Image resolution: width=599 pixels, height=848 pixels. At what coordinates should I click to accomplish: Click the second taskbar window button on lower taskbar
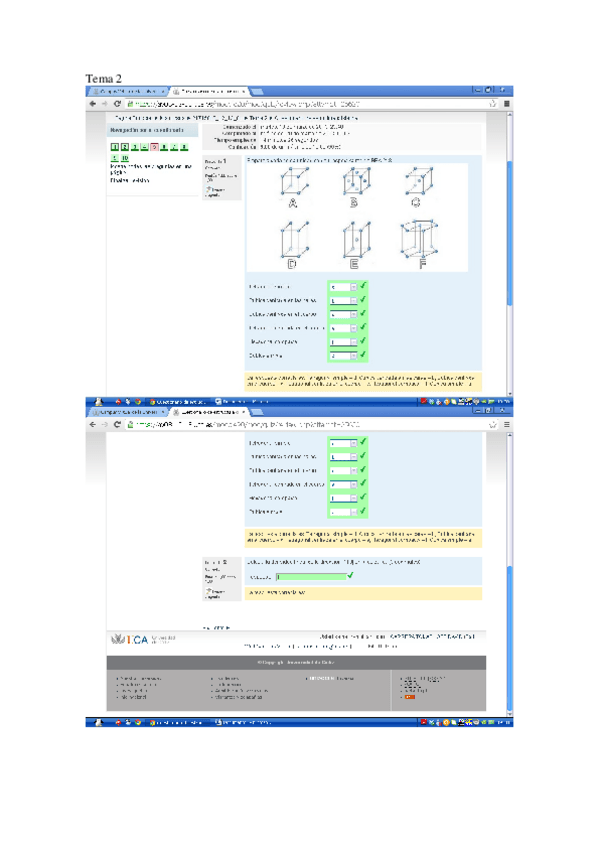[242, 722]
